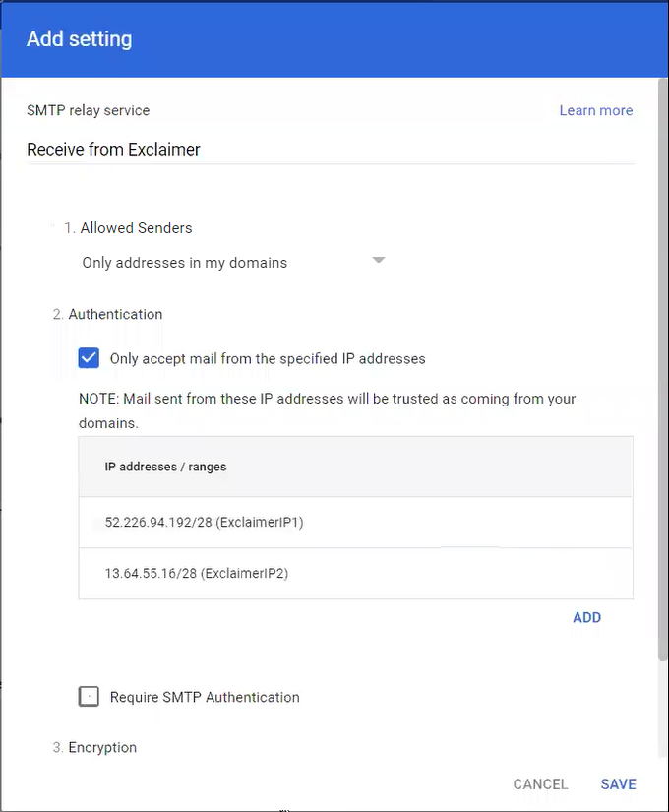The width and height of the screenshot is (669, 812).
Task: Click the dialog's vertical scrollbar
Action: pos(662,394)
